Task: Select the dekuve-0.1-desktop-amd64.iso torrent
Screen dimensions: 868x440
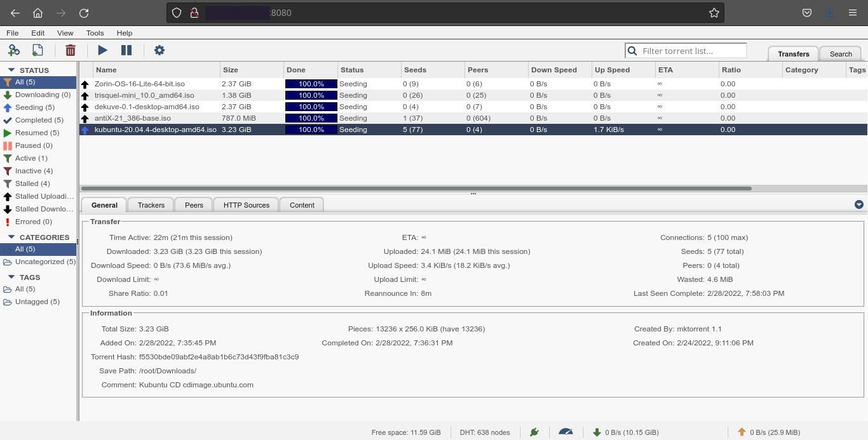Action: pos(473,107)
